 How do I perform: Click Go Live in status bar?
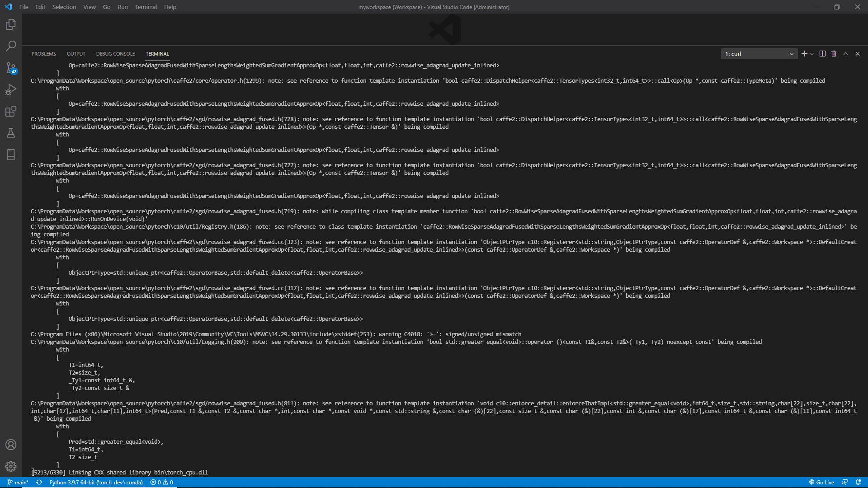(x=821, y=483)
